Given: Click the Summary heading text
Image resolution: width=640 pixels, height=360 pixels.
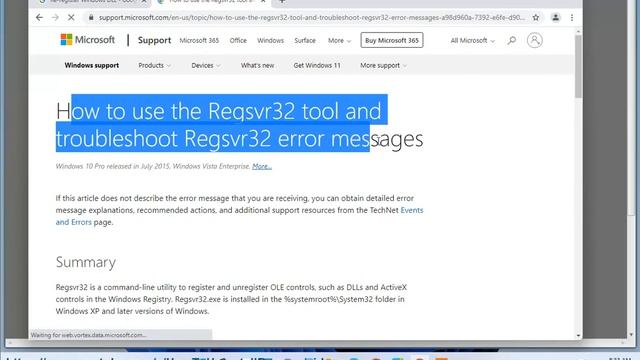Looking at the screenshot, I should [x=86, y=262].
